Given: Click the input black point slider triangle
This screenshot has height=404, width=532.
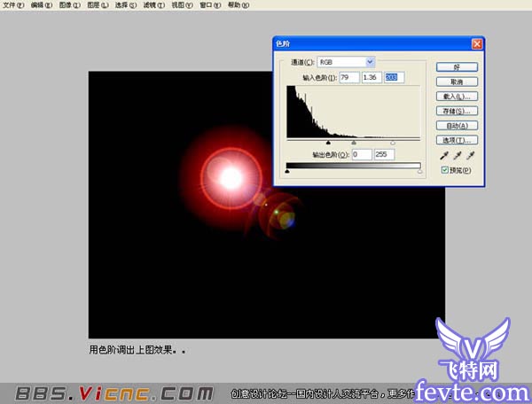Looking at the screenshot, I should [328, 142].
